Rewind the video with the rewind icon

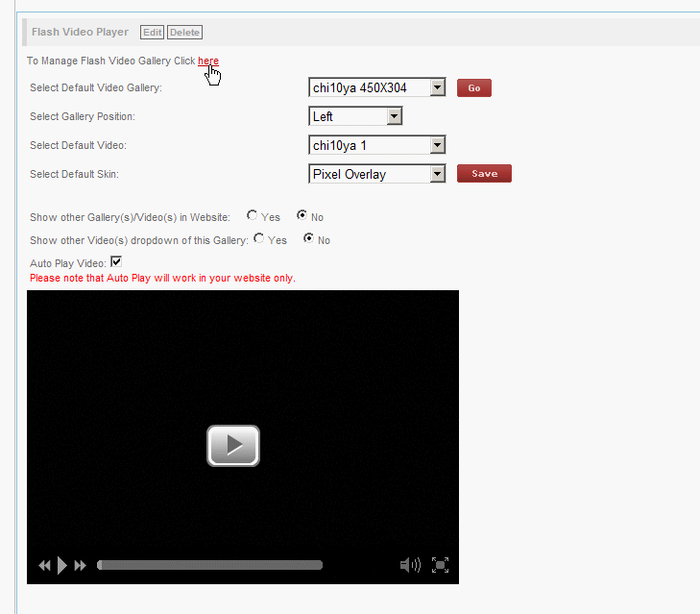click(44, 566)
